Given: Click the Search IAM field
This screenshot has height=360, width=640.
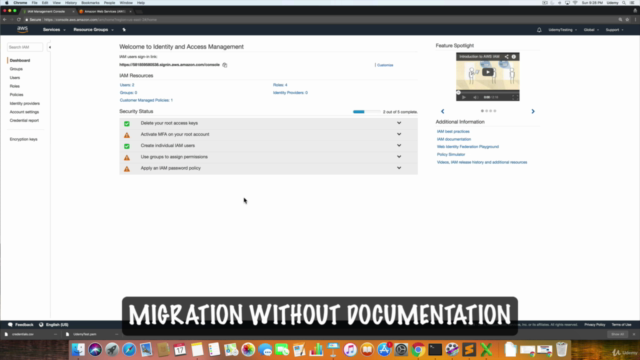Looking at the screenshot, I should click(x=24, y=47).
